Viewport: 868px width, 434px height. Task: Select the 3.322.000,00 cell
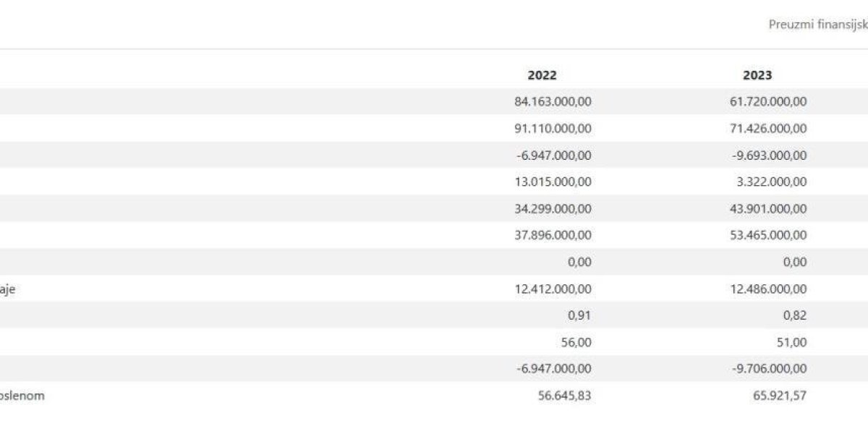click(x=772, y=182)
